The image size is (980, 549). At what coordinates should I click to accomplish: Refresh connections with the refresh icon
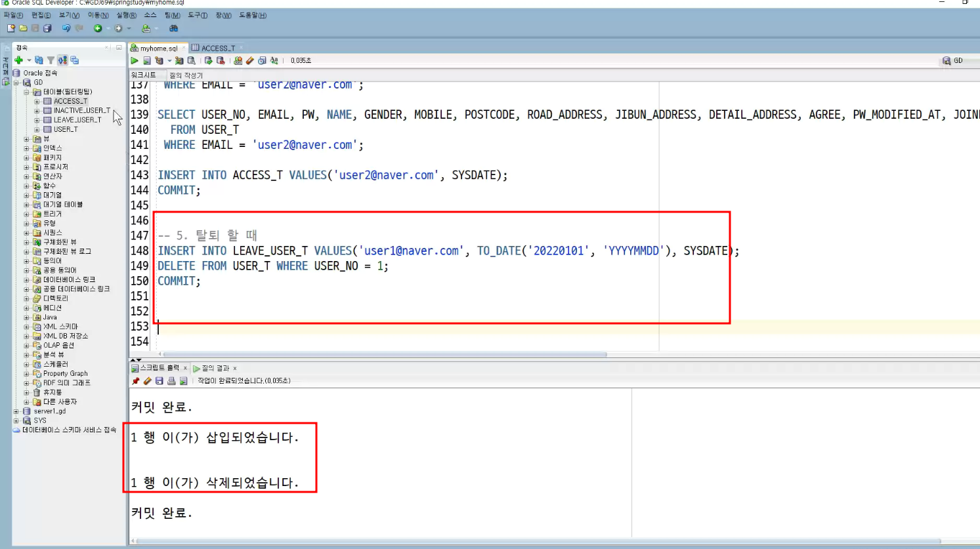click(x=39, y=60)
